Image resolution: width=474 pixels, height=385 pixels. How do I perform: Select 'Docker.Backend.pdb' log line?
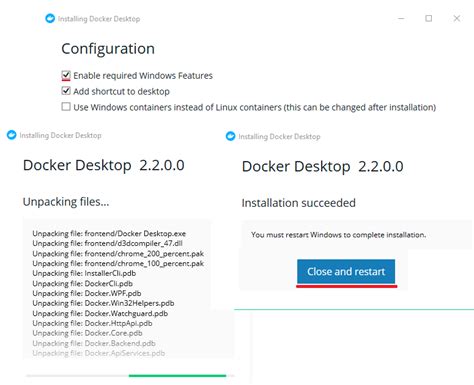point(94,343)
